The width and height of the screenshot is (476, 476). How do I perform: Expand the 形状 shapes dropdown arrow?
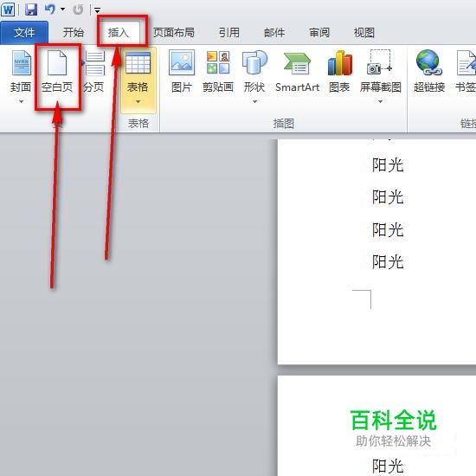click(x=254, y=102)
